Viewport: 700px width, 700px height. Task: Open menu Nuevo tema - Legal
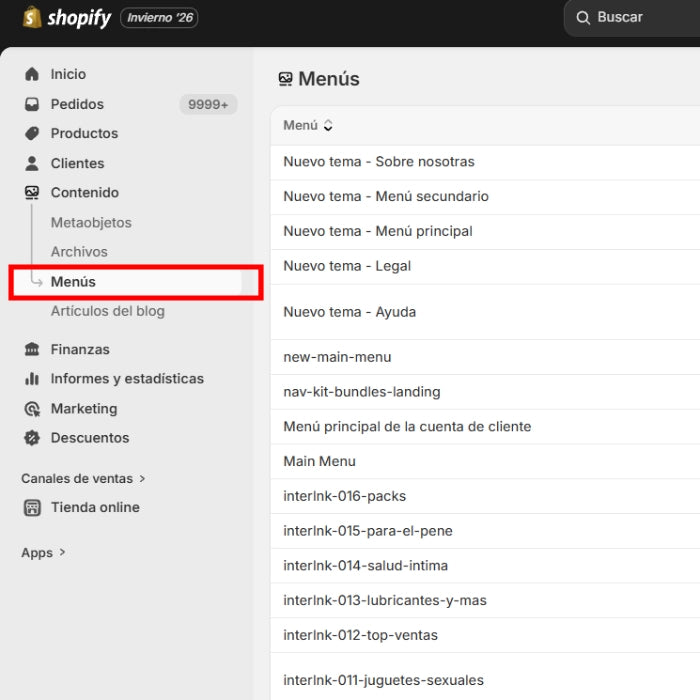pyautogui.click(x=485, y=267)
